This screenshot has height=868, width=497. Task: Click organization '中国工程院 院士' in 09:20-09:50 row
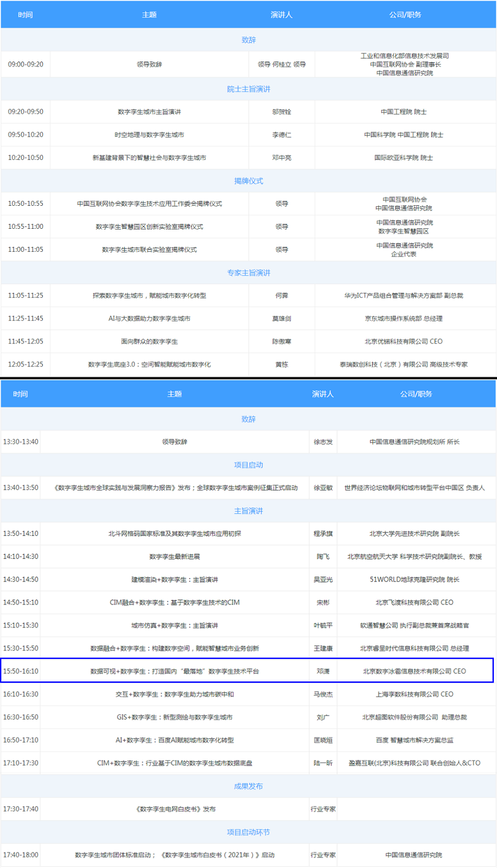[x=404, y=112]
